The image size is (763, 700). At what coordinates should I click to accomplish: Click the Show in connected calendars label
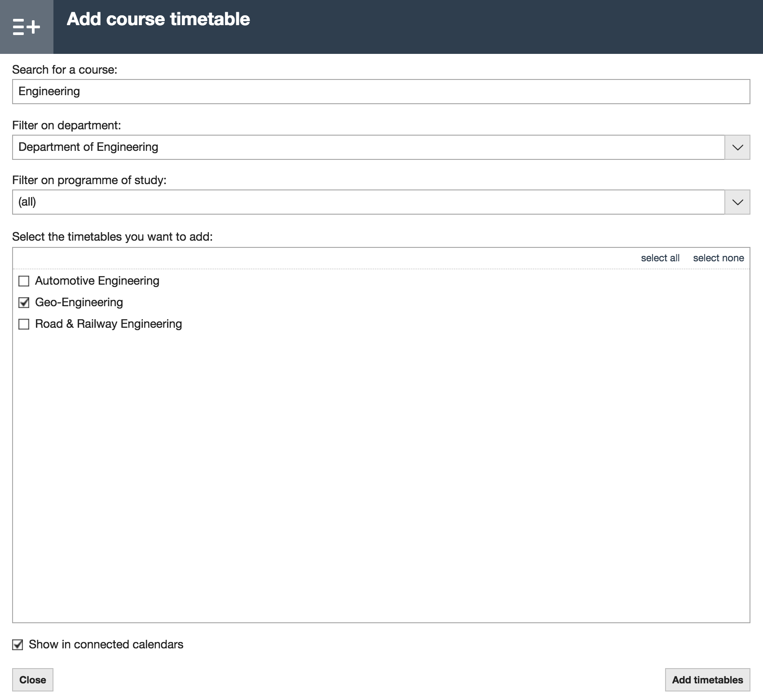pyautogui.click(x=106, y=644)
